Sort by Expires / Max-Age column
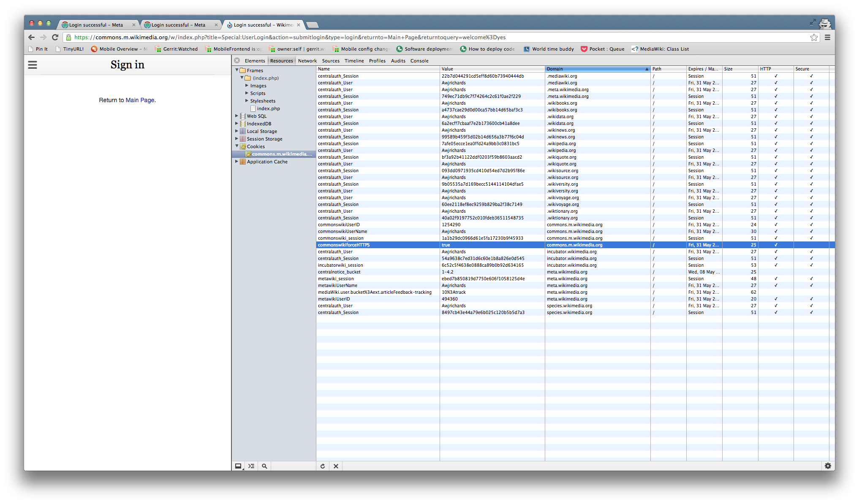 tap(704, 69)
